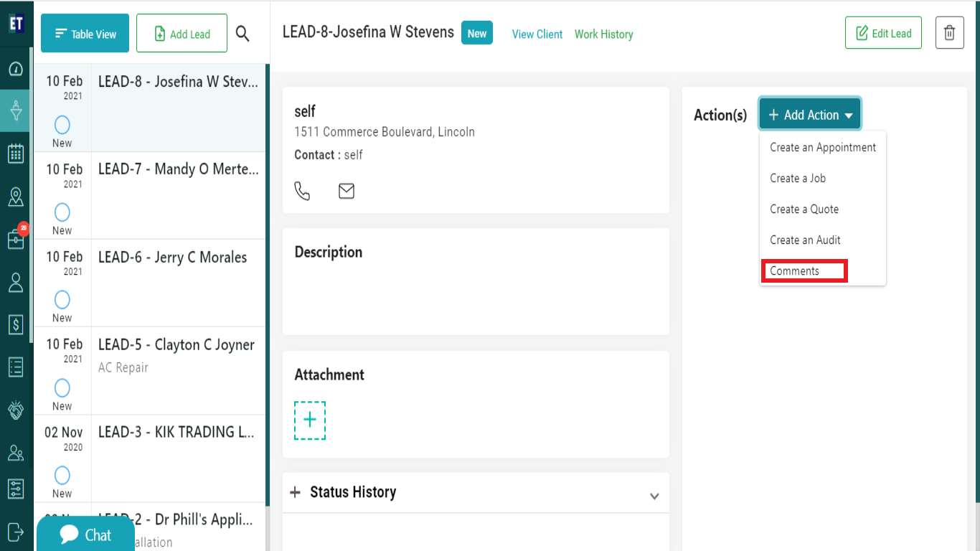
Task: Click the logout icon in sidebar
Action: coord(15,532)
